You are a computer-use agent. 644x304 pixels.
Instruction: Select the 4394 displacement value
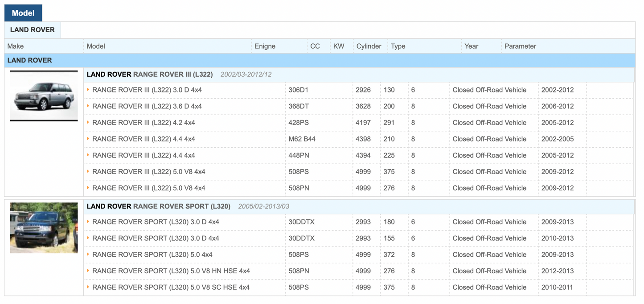(363, 155)
